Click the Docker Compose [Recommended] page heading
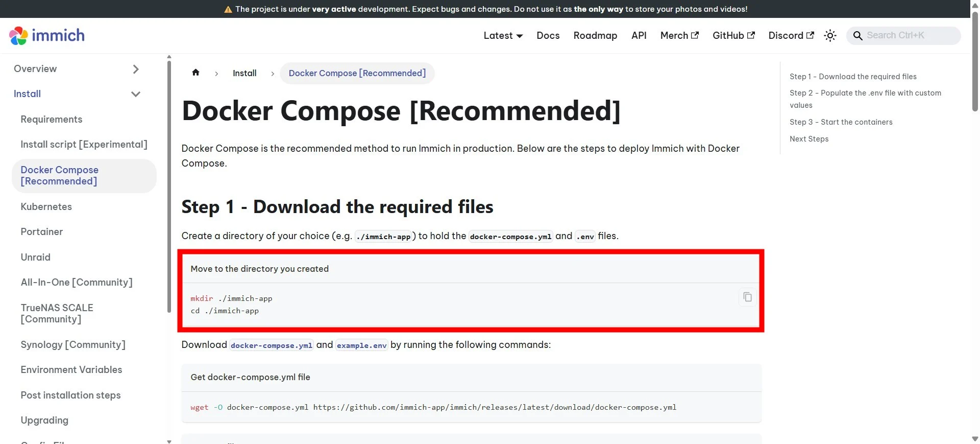980x444 pixels. pos(401,111)
